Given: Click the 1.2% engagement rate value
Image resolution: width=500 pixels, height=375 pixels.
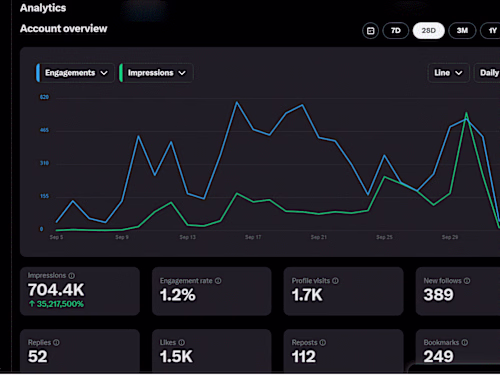Looking at the screenshot, I should [x=178, y=295].
